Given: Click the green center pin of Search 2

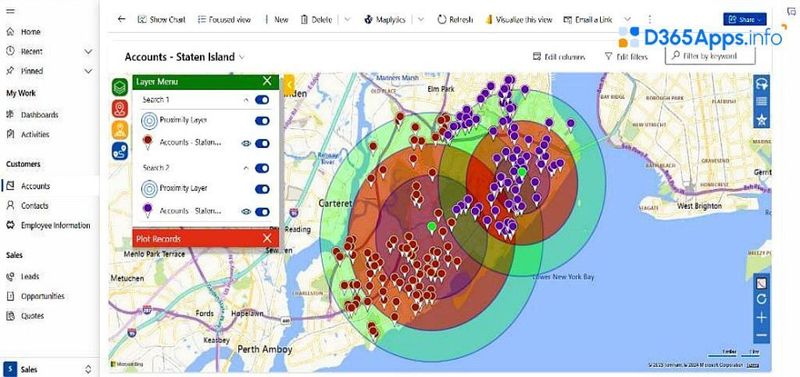Looking at the screenshot, I should pos(521,173).
